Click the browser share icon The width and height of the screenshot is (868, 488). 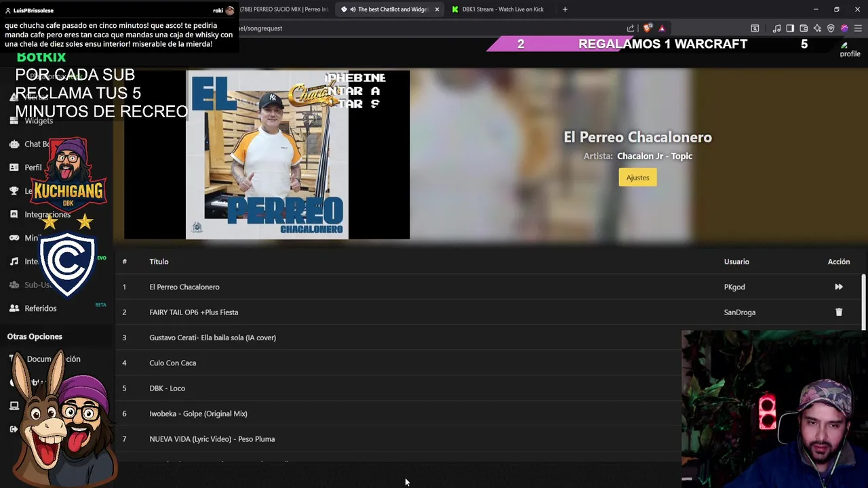click(631, 28)
